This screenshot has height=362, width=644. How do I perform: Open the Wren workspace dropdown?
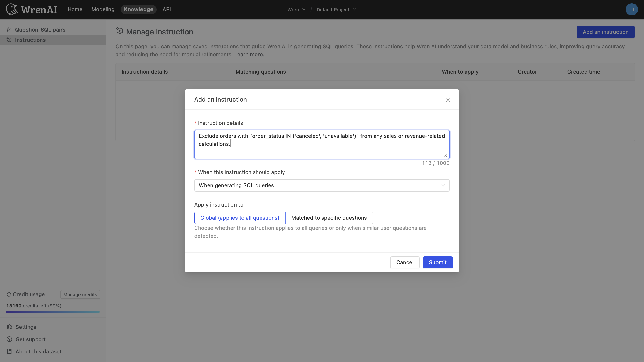[296, 9]
